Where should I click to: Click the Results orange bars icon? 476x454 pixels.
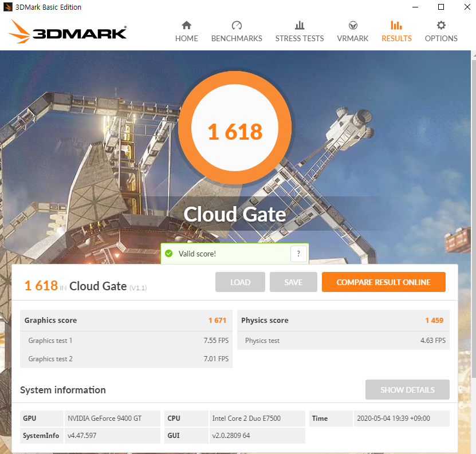pyautogui.click(x=396, y=25)
